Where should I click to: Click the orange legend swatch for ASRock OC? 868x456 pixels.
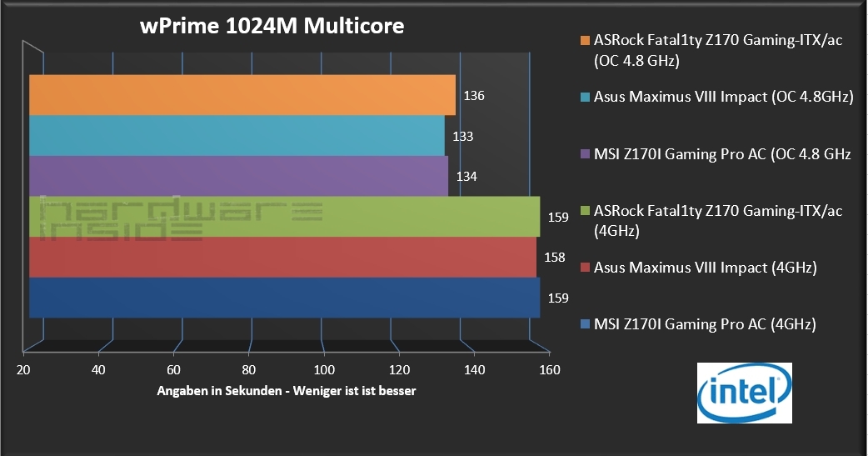tap(585, 41)
